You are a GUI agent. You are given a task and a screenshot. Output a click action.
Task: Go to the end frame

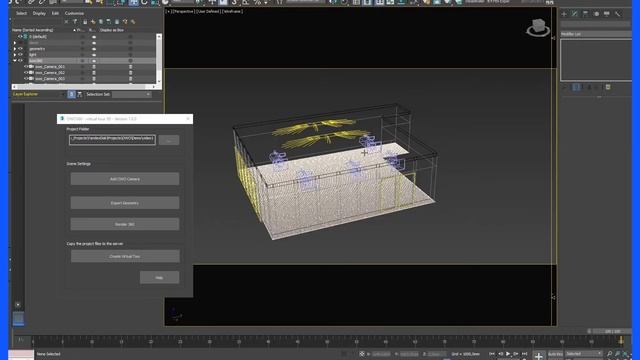[x=524, y=354]
